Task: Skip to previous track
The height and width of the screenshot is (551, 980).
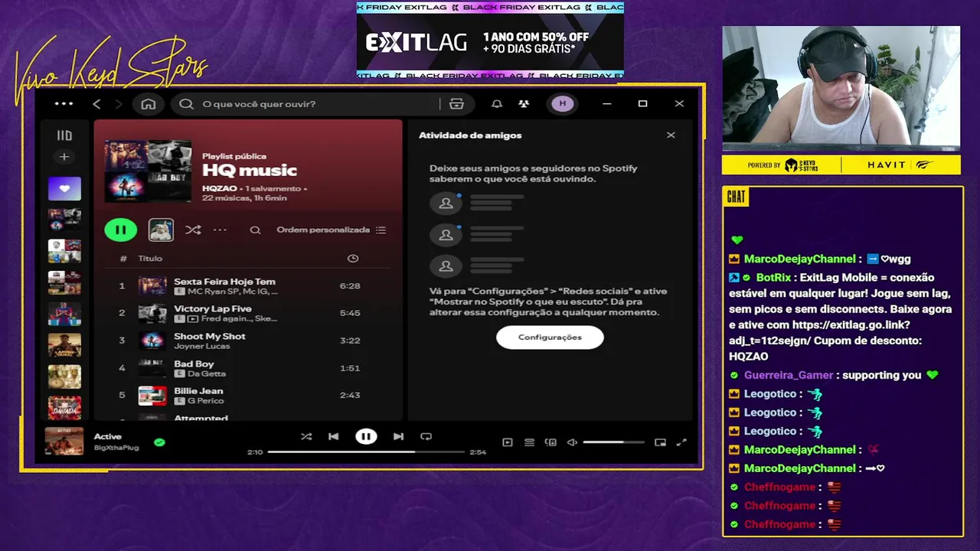Action: [333, 437]
